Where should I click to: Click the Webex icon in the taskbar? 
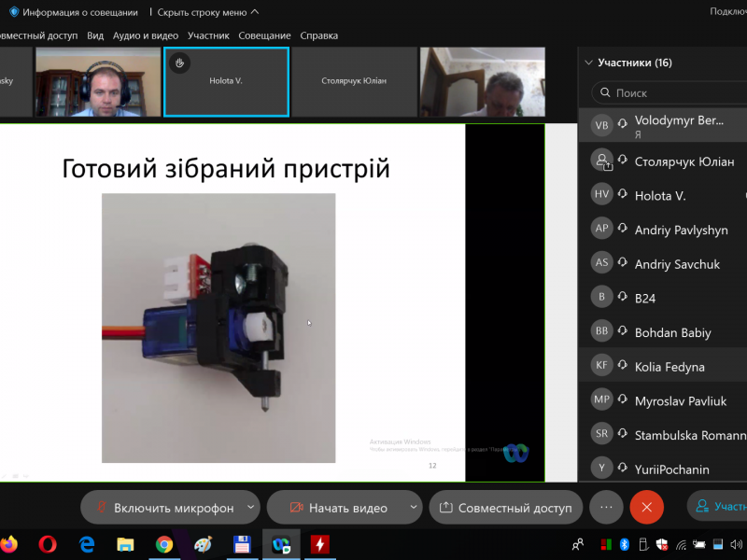pos(281,544)
